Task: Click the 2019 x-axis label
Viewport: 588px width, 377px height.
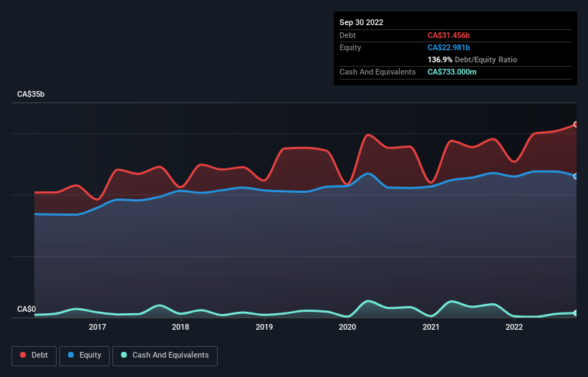Action: coord(264,327)
